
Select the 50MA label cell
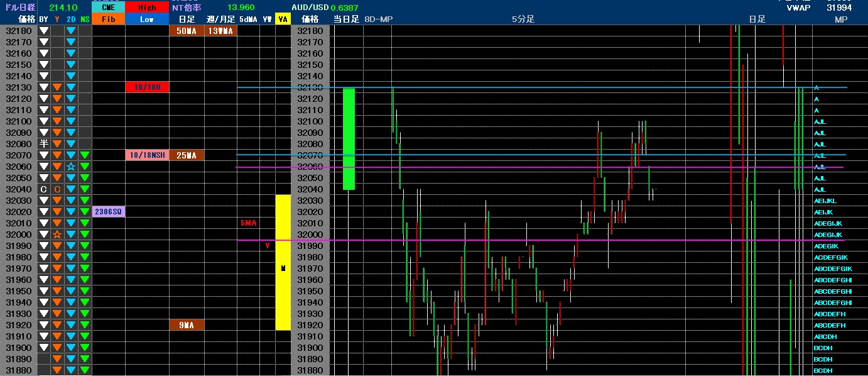pyautogui.click(x=187, y=31)
